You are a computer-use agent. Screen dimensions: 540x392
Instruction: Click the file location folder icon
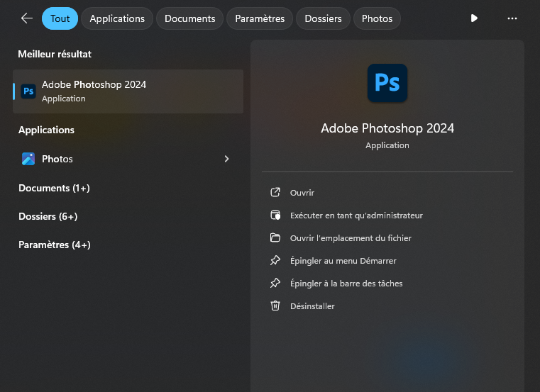click(x=275, y=238)
